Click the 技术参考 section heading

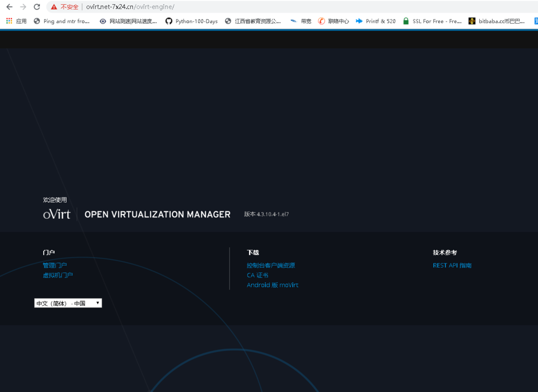[444, 252]
